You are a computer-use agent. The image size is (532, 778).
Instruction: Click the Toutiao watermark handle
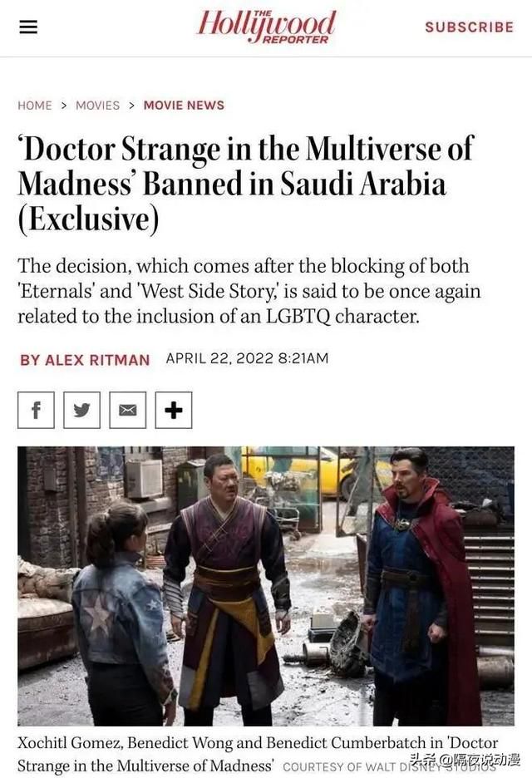pyautogui.click(x=465, y=760)
